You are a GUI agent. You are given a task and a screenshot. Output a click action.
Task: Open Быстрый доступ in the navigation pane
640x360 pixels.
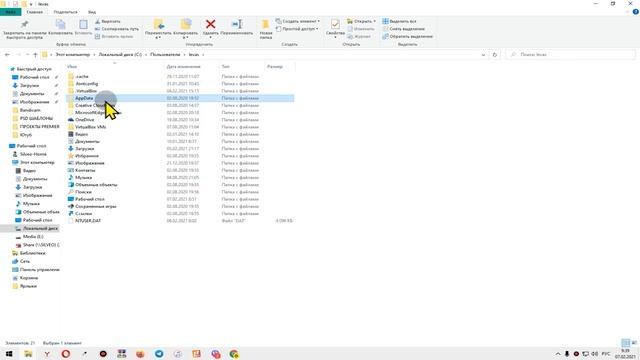tap(33, 69)
